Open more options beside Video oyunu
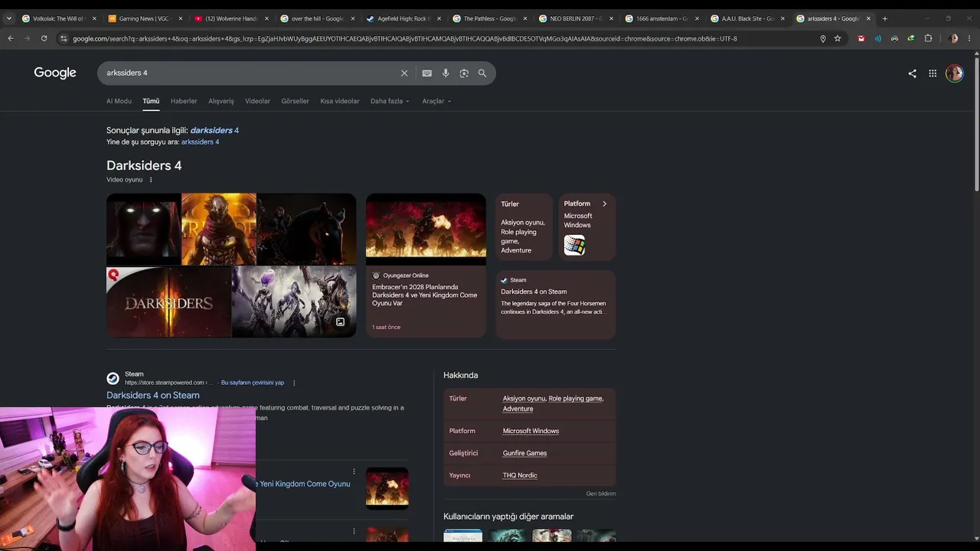 point(151,180)
